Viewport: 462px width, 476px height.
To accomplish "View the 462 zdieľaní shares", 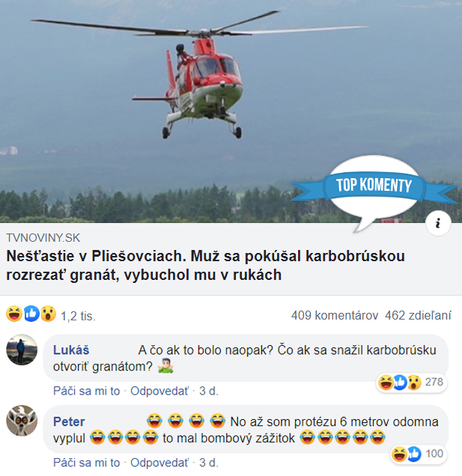I will pyautogui.click(x=418, y=315).
